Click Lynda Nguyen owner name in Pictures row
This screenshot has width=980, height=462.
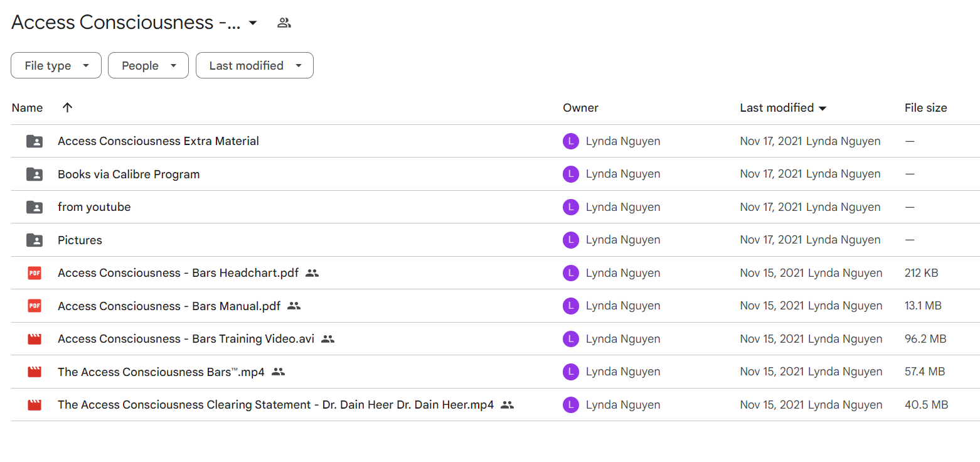pyautogui.click(x=623, y=240)
